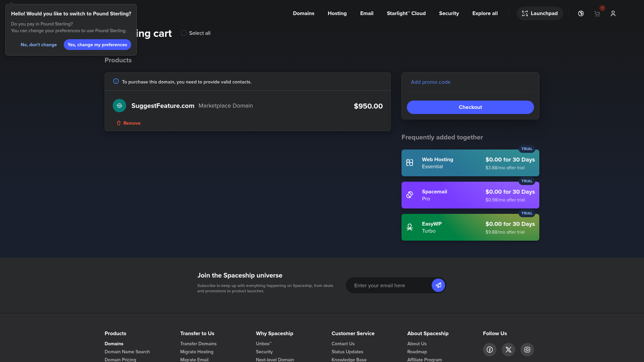Confirm Yes, change my preferences
The width and height of the screenshot is (644, 362).
pos(97,45)
